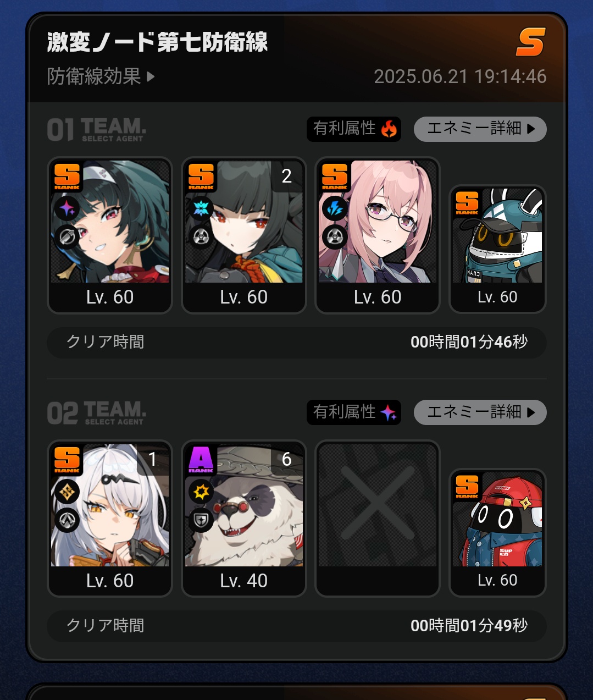Tap the ice attribute icon on second agent
Screen dimensions: 593x700
(201, 208)
